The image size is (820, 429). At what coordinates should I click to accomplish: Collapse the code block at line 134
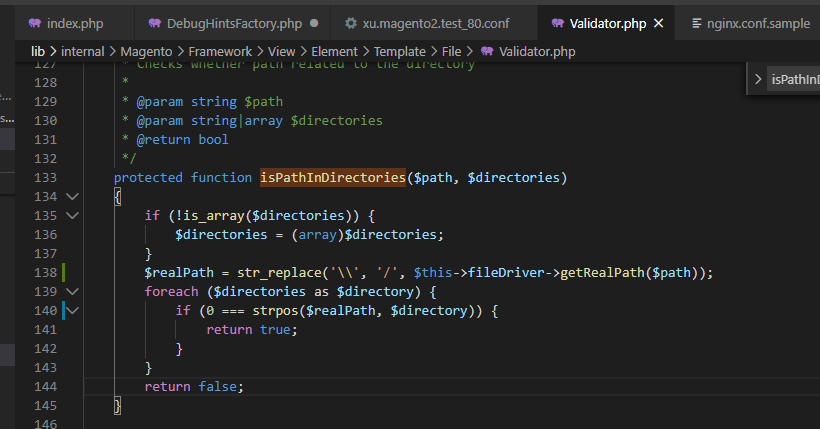point(72,197)
